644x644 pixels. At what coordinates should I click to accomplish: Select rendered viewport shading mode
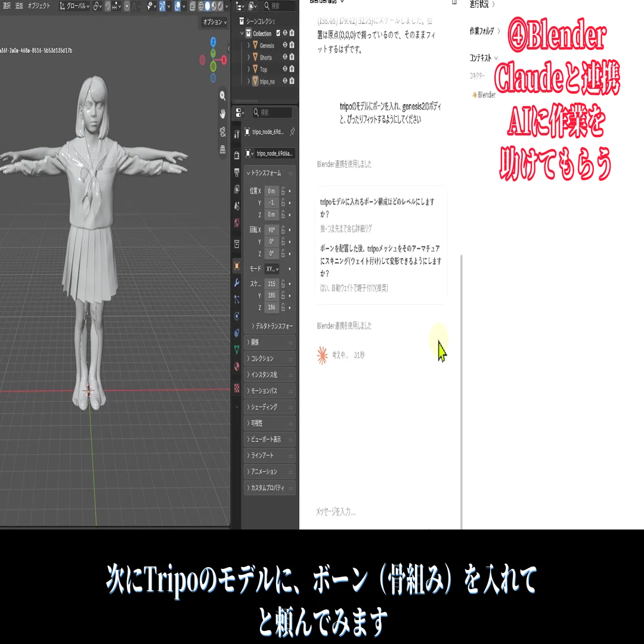(220, 6)
